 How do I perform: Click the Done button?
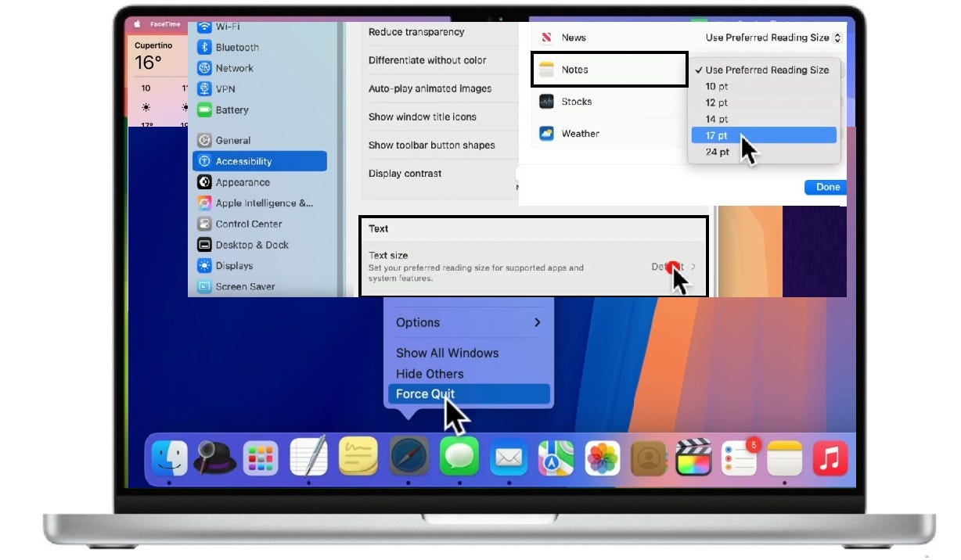tap(825, 187)
